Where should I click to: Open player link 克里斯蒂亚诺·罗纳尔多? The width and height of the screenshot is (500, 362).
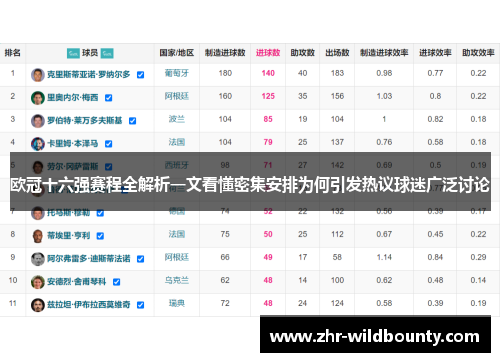89,74
